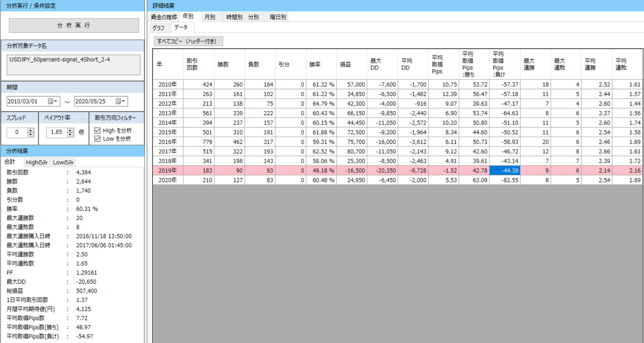Click the 勝率 column header
Screen dimensions: 644x343
321,64
